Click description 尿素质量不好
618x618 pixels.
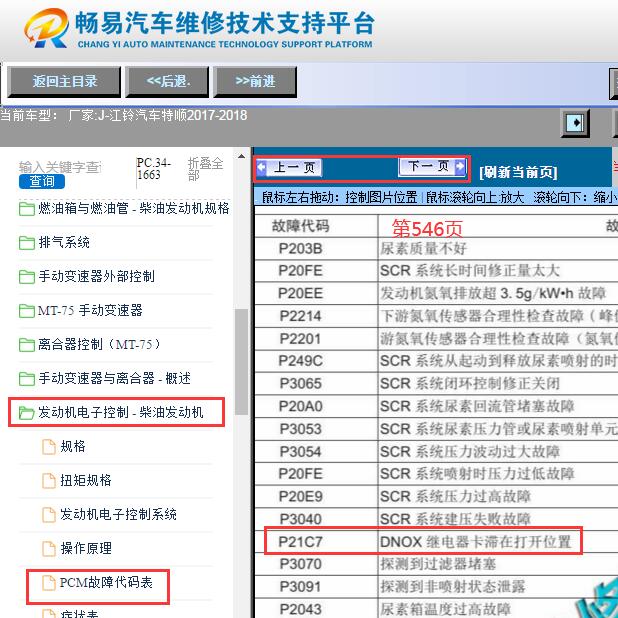point(423,248)
